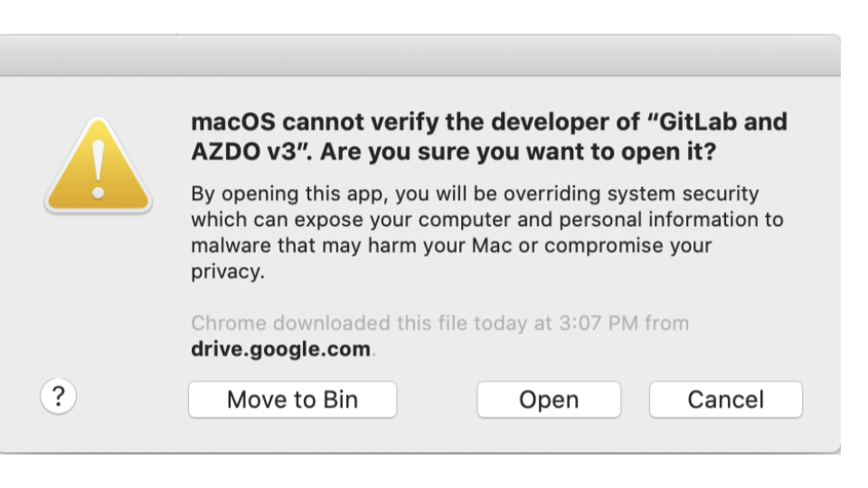Choose Open to launch the unverified app
Screen dimensions: 868x488
pyautogui.click(x=549, y=399)
